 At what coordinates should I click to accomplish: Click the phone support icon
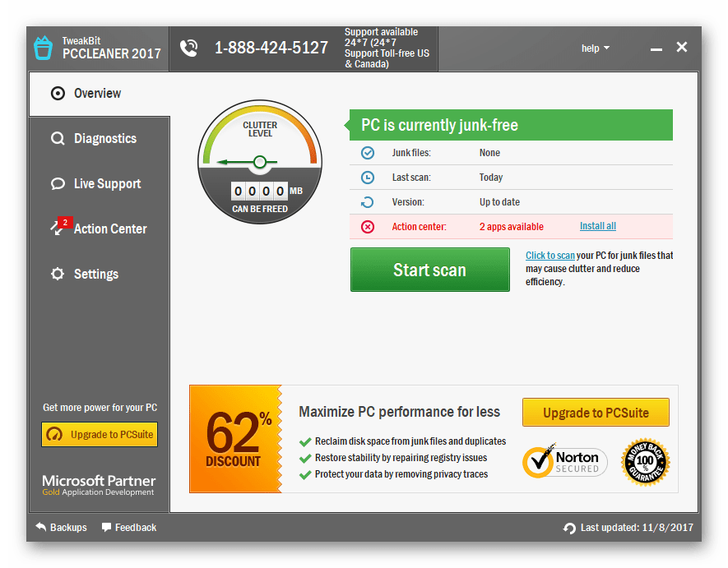tap(189, 48)
